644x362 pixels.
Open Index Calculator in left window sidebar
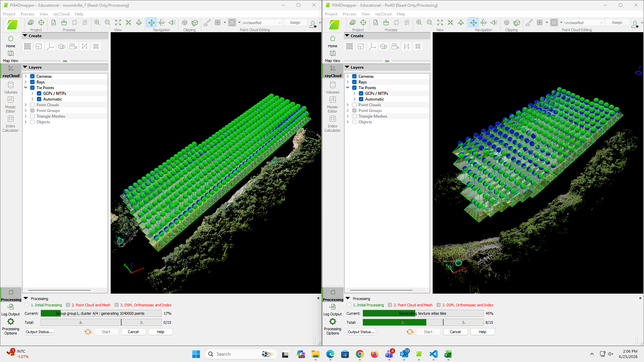(10, 124)
